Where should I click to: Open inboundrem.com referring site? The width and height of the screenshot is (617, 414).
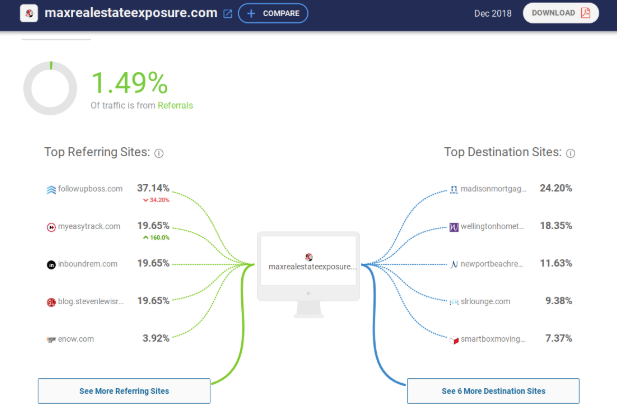[x=89, y=265]
